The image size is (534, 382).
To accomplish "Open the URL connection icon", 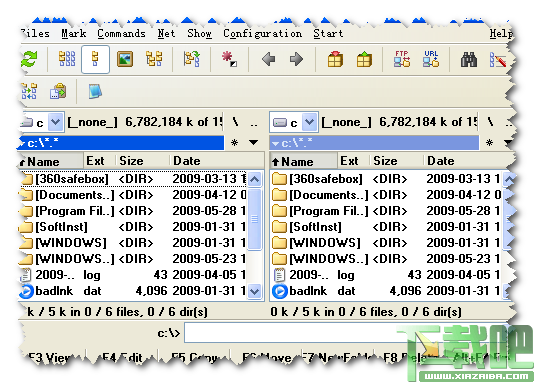I will coord(431,59).
